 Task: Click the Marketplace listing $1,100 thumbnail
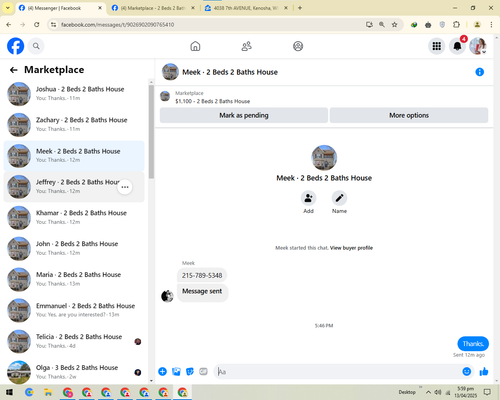tap(165, 97)
